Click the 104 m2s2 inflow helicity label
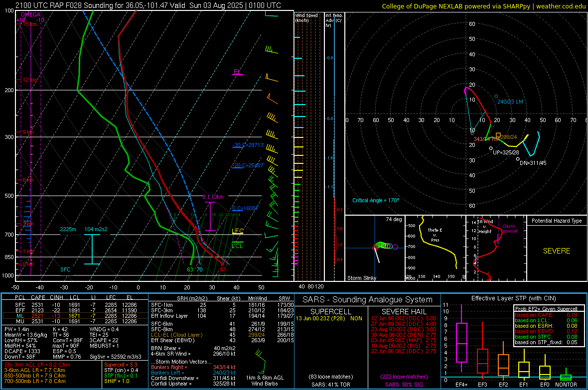This screenshot has height=390, width=588. pos(96,229)
